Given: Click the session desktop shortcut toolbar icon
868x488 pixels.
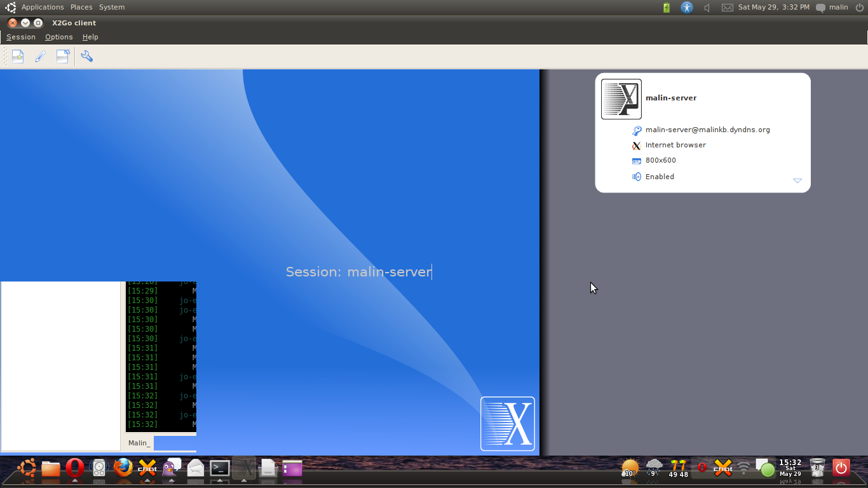Looking at the screenshot, I should coord(62,57).
